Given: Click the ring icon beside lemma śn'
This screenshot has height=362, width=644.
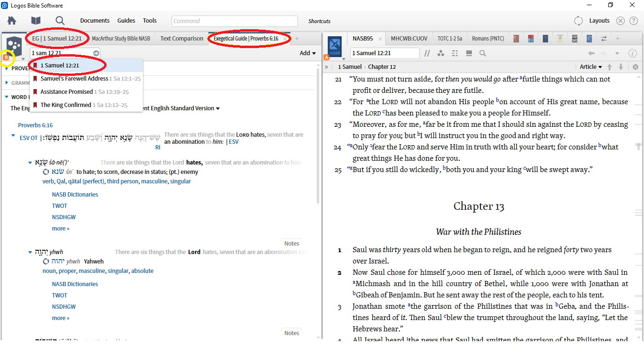Looking at the screenshot, I should click(x=46, y=172).
